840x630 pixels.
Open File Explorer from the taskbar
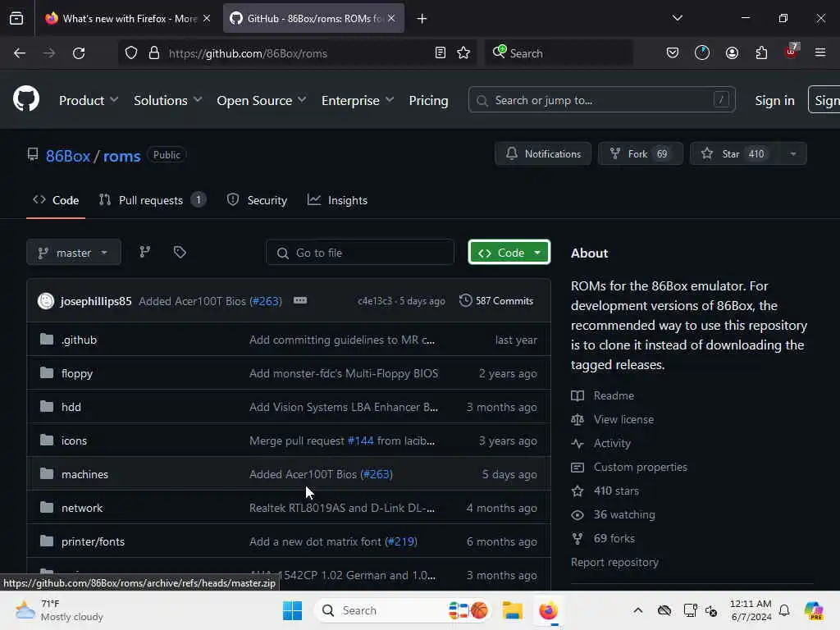pos(512,610)
